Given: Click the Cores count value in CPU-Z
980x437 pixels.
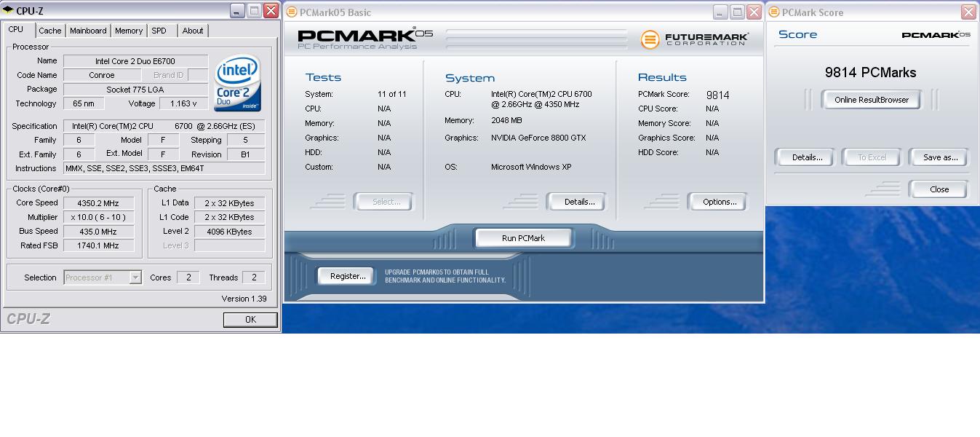Looking at the screenshot, I should click(188, 277).
